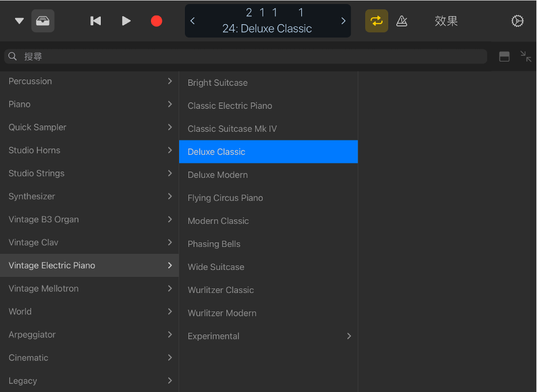This screenshot has width=538, height=392.
Task: Start recording with the red Record button
Action: (156, 21)
